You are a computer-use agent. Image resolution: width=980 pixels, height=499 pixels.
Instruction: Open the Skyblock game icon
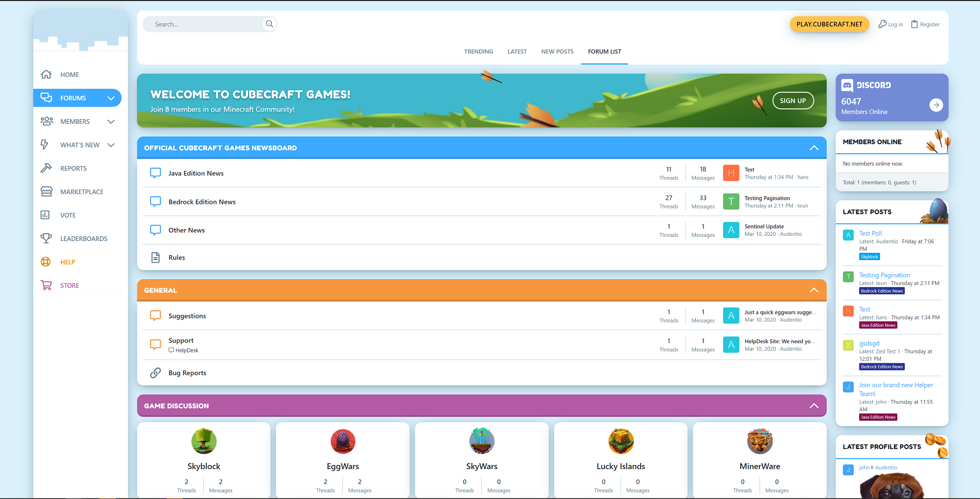click(204, 441)
